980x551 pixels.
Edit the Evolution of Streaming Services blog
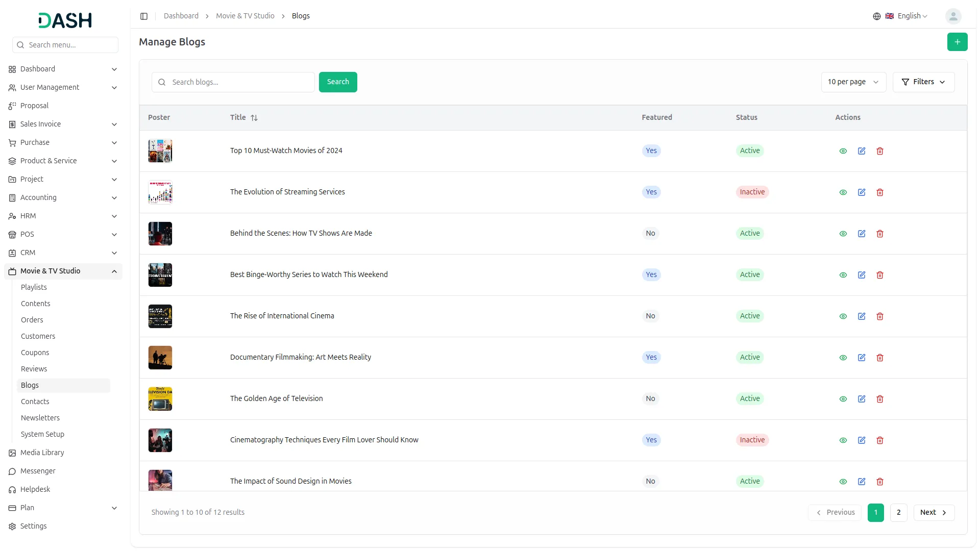(862, 192)
